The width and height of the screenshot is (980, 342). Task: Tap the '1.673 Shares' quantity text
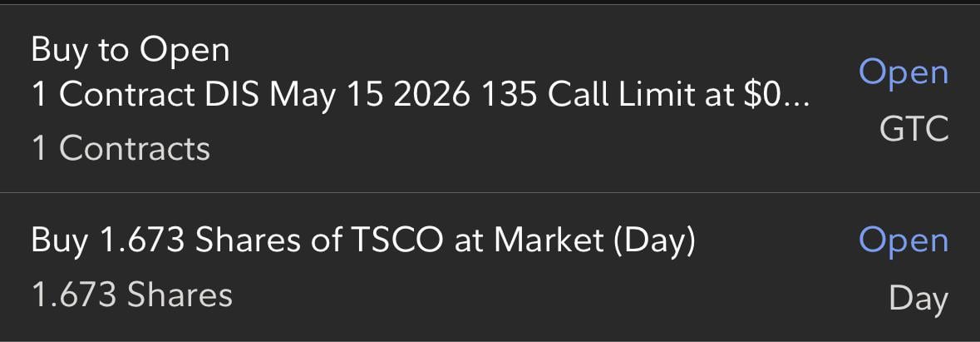point(131,295)
